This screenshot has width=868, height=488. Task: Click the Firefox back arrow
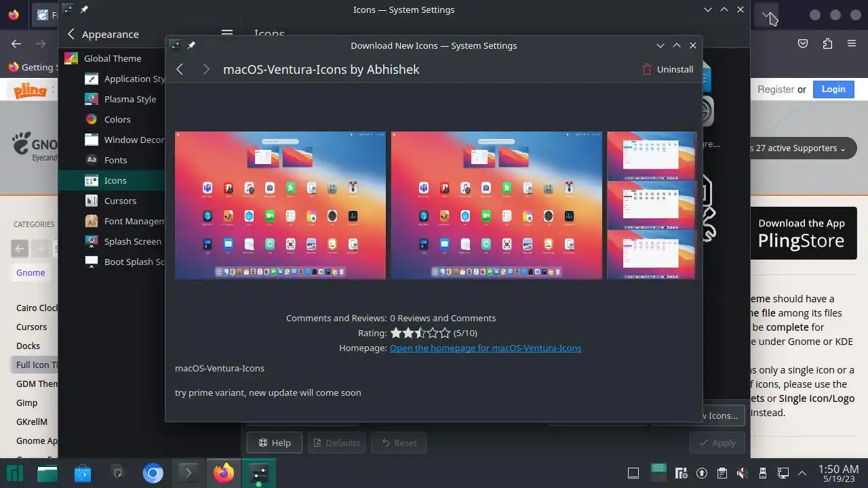click(16, 43)
